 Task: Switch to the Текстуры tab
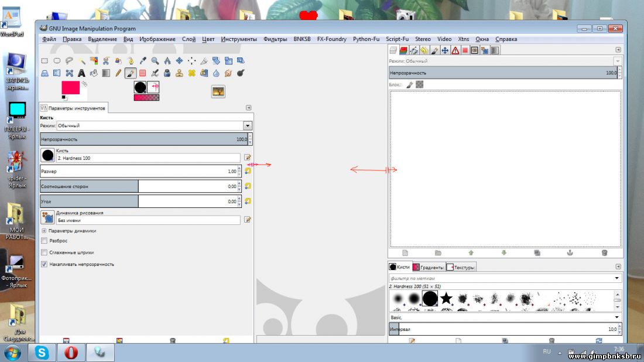click(x=460, y=267)
